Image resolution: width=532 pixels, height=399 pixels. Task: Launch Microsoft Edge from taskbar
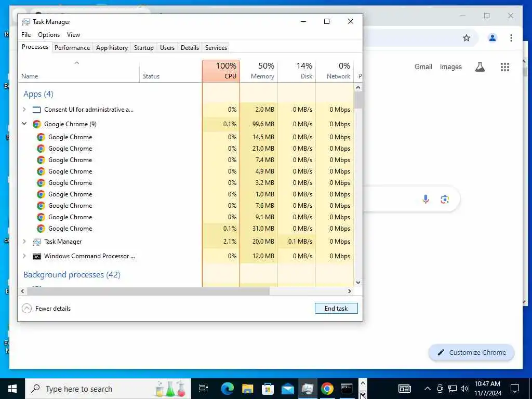click(x=228, y=389)
